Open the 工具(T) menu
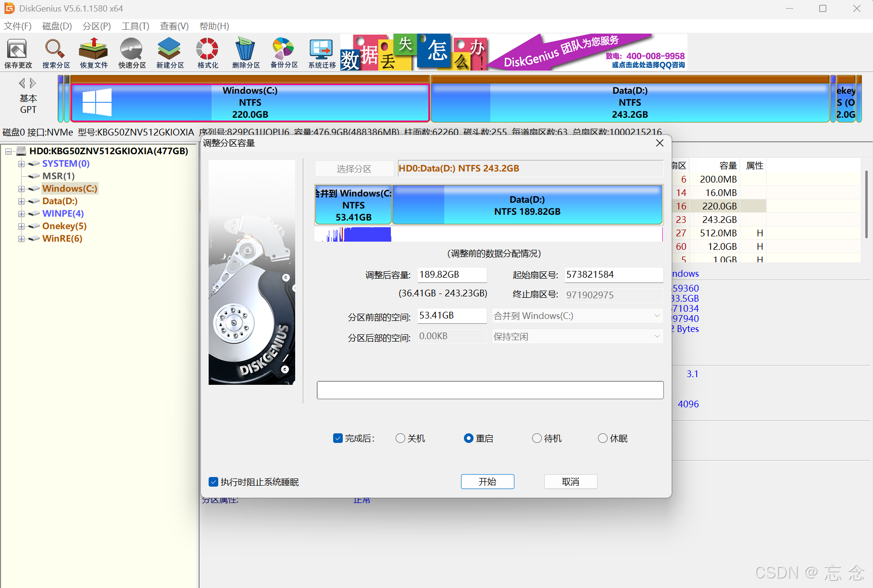The image size is (873, 588). click(135, 26)
